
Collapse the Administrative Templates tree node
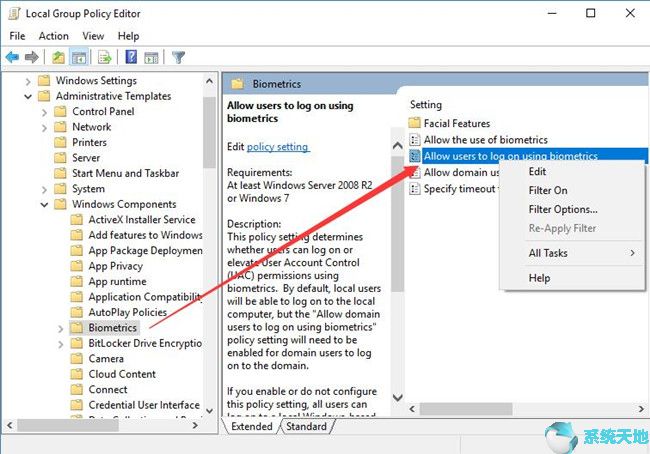click(x=29, y=97)
